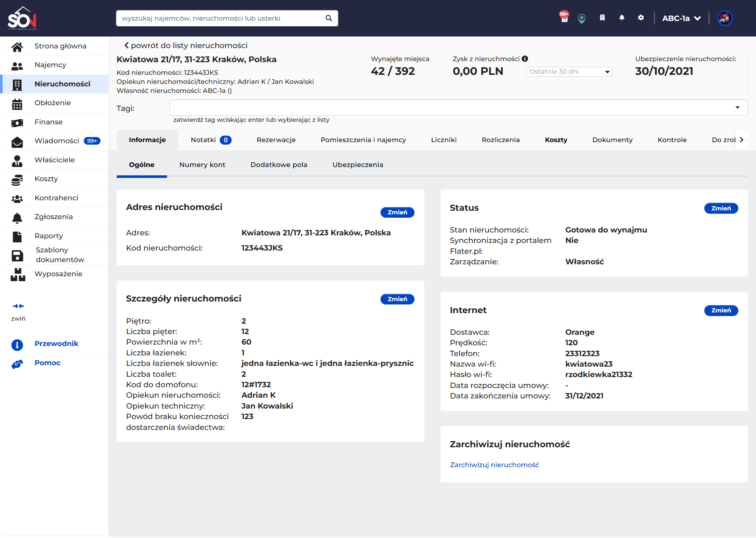Click the SON logo in header

(22, 18)
